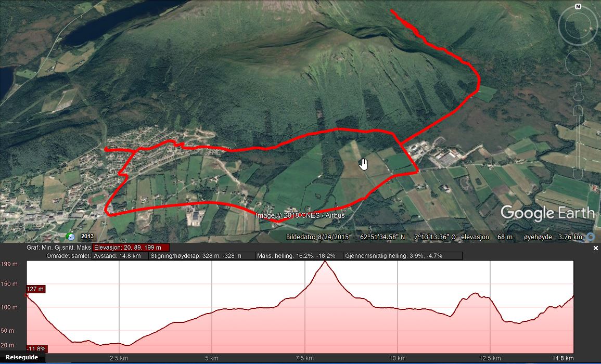Select the Pegman street view icon
The image size is (601, 364).
(578, 92)
